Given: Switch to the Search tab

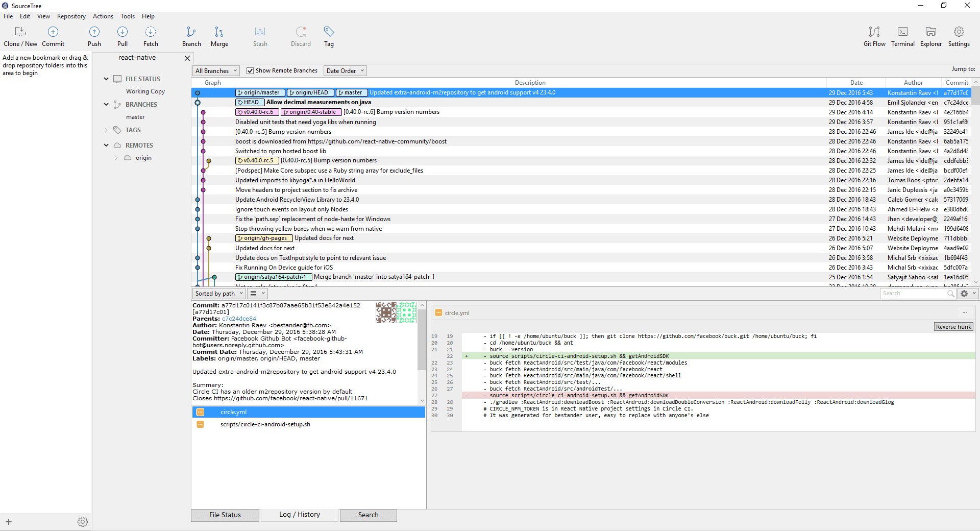Looking at the screenshot, I should click(x=369, y=515).
